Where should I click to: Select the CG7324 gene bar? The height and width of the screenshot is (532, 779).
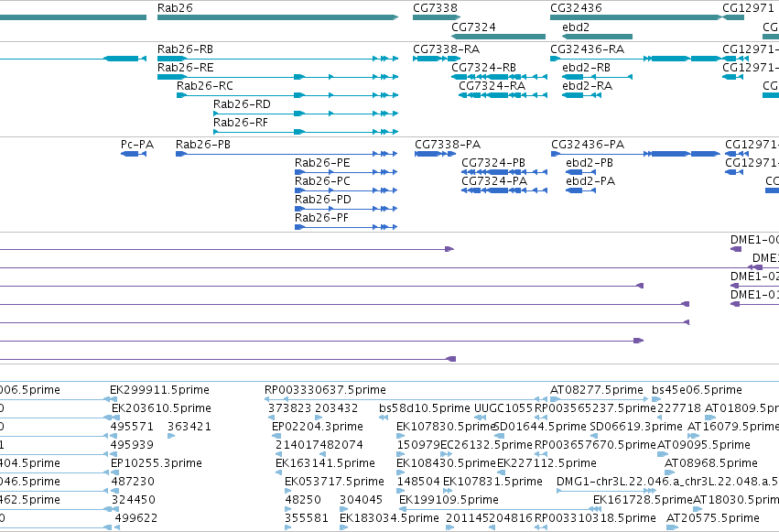point(498,37)
